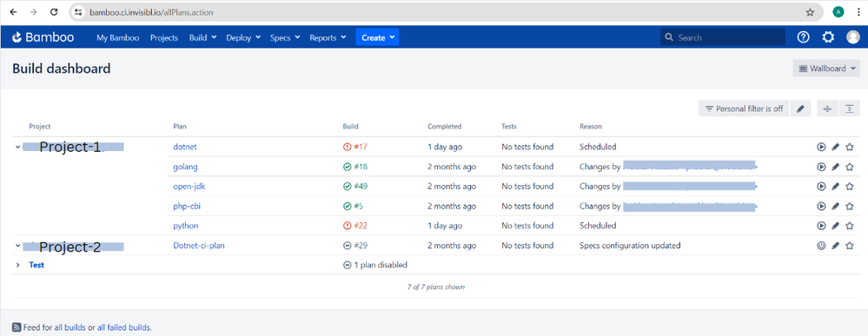Star the golang plan
Screen dimensions: 868x336
(850, 167)
